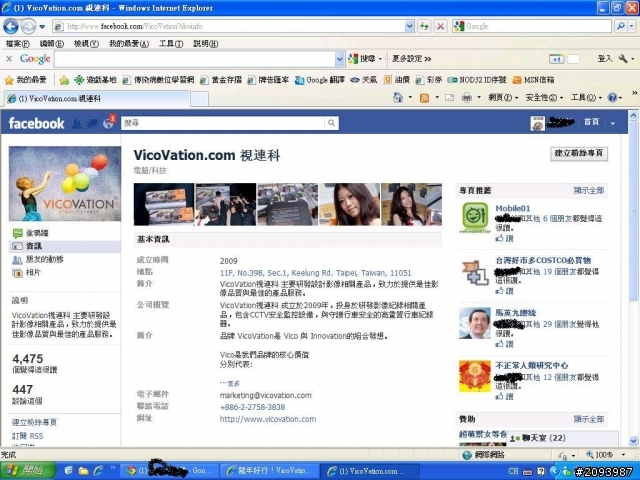
Task: Open Facebook friend requests icon
Action: (x=76, y=123)
